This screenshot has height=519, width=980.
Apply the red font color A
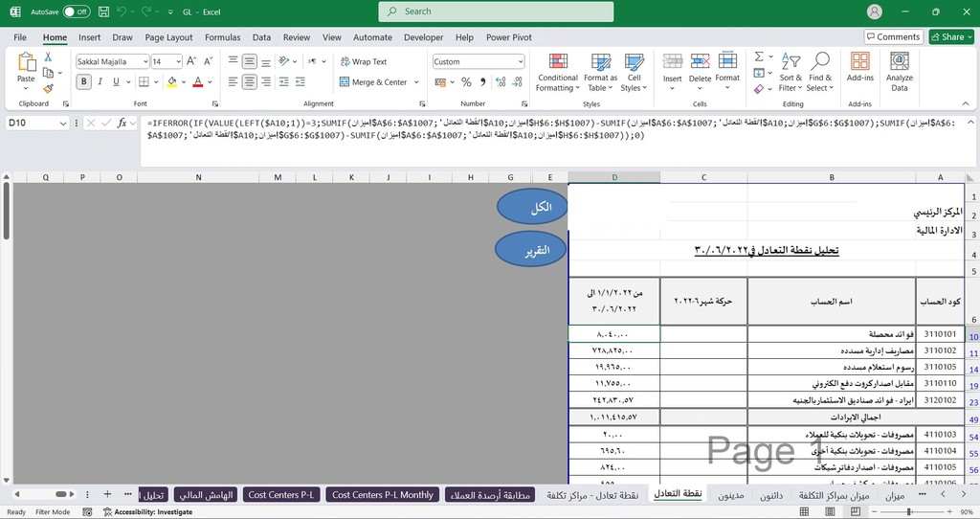click(198, 82)
